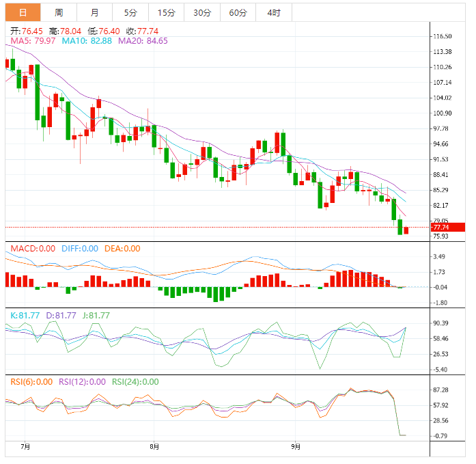Viewport: 476px width, 464px height.
Task: Click the -0.79 RSI axis value
Action: pyautogui.click(x=440, y=436)
